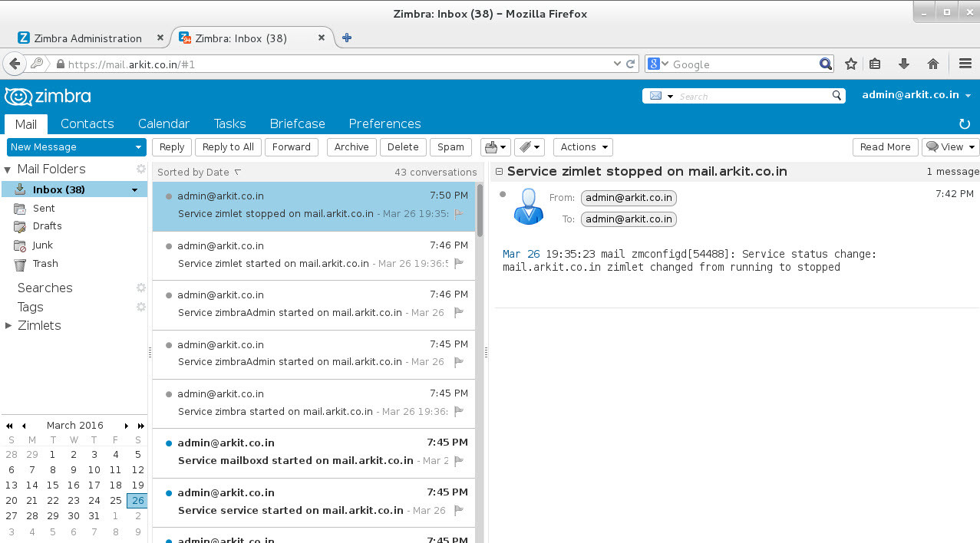
Task: Open the Actions dropdown
Action: tap(582, 146)
